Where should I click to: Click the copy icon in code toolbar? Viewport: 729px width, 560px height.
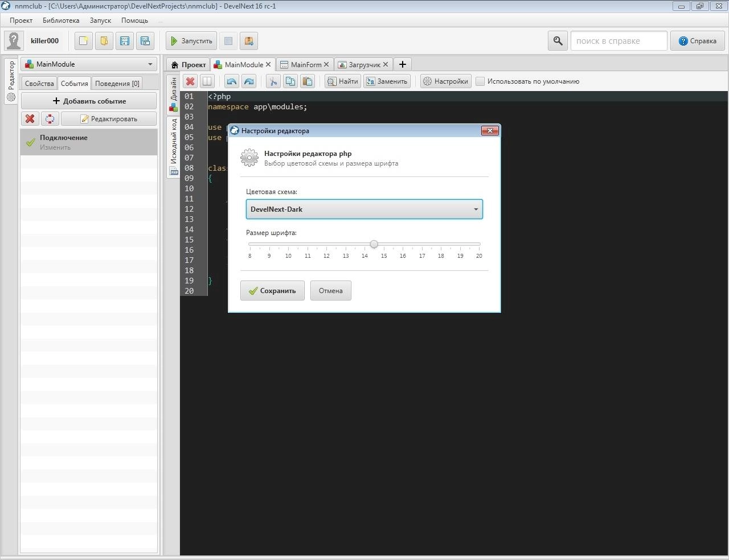pos(290,81)
